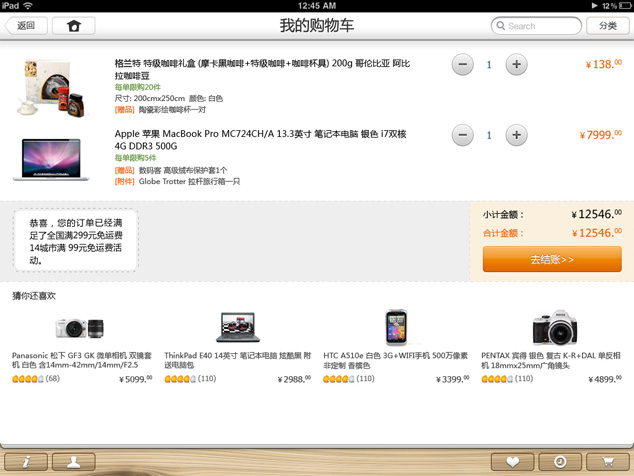Go back with the 返回 button
Image resolution: width=634 pixels, height=476 pixels.
click(x=25, y=26)
